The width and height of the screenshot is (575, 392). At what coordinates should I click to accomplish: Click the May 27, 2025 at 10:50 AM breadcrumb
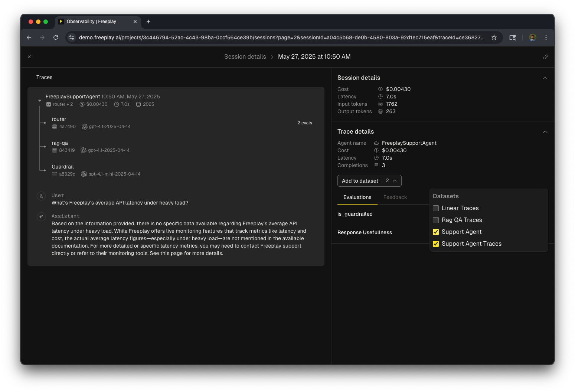[x=314, y=57]
